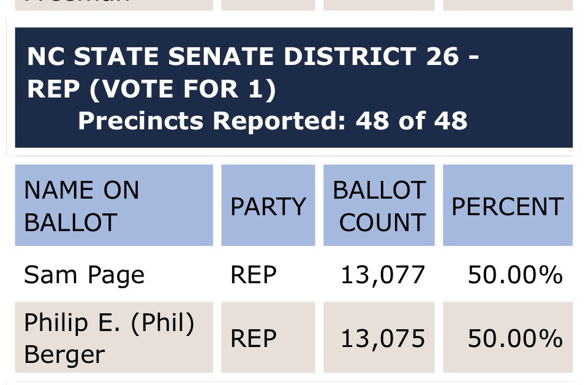Click ballot count 13,077
Image resolution: width=588 pixels, height=385 pixels.
(382, 275)
